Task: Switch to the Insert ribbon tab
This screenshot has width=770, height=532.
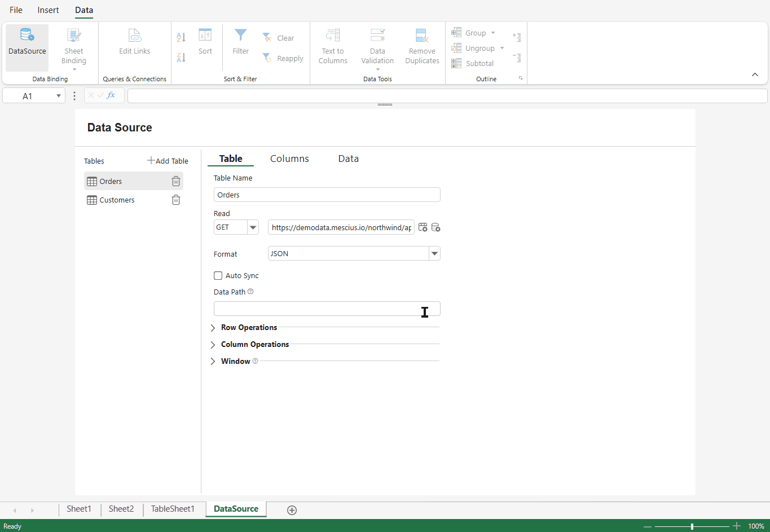Action: 48,10
